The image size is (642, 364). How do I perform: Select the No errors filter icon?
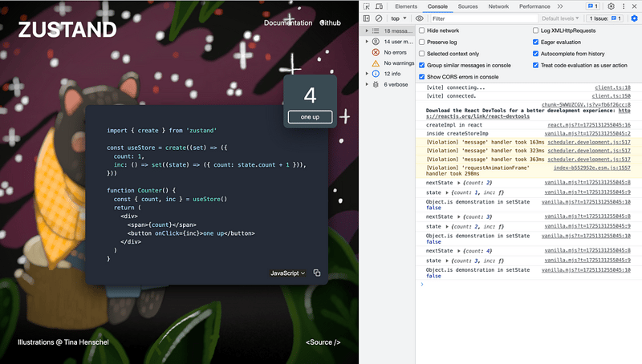tap(376, 52)
